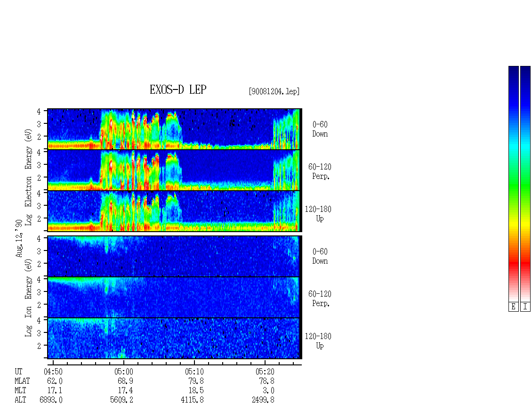
Task: Click the EXOS-D LEP plot title
Action: pos(178,89)
